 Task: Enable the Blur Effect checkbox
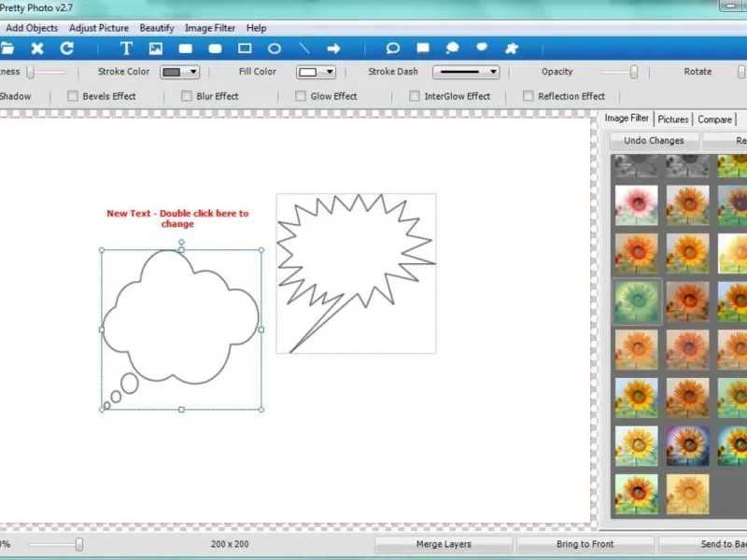[x=186, y=96]
